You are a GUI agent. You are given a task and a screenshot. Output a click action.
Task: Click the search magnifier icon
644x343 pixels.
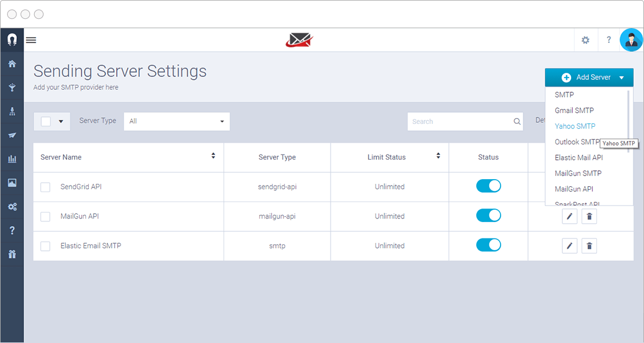pyautogui.click(x=517, y=122)
